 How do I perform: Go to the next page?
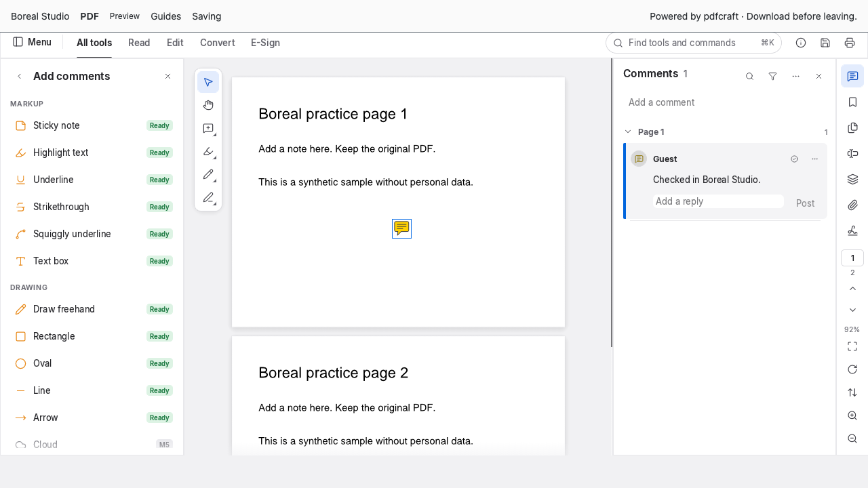852,310
